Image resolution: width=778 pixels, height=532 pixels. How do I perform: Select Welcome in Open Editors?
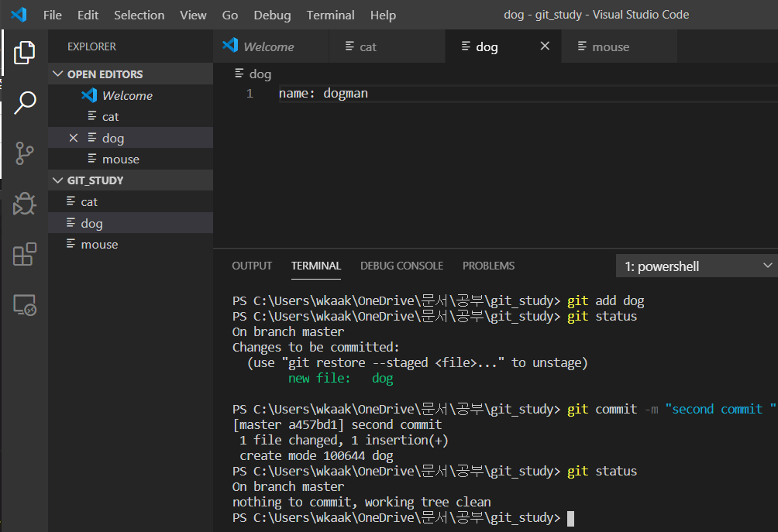[130, 95]
